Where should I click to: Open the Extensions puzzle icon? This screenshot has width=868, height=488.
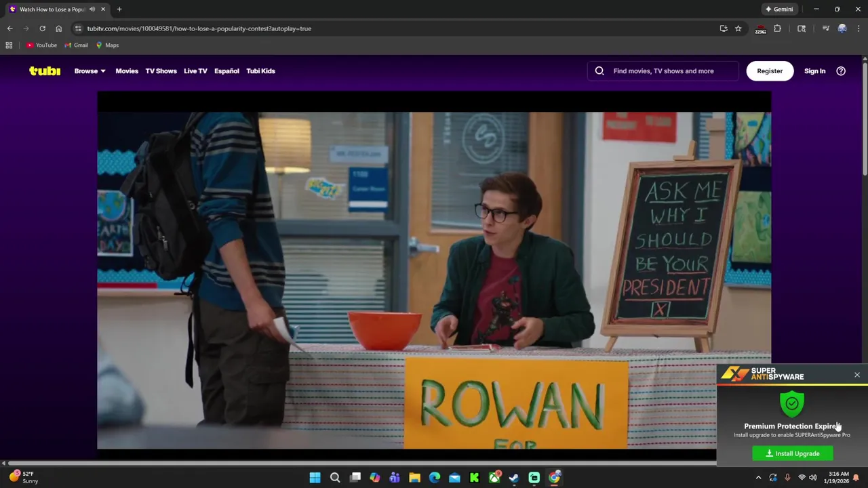777,28
